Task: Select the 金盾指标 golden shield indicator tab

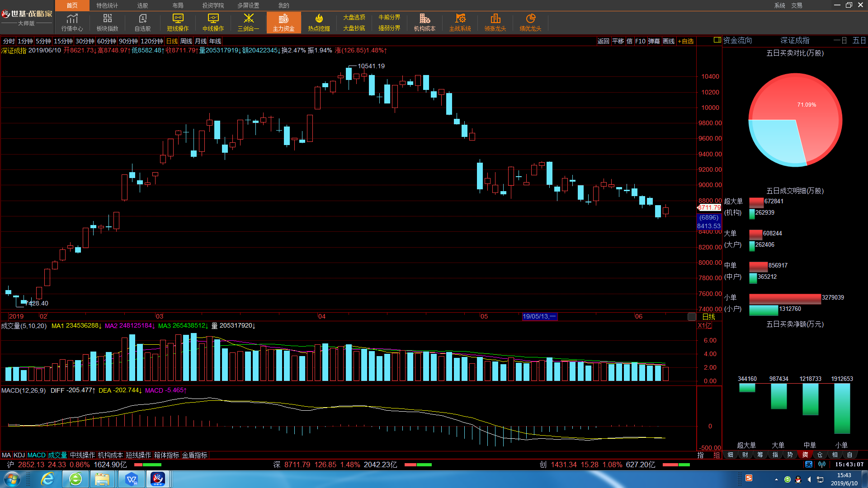Action: tap(195, 455)
